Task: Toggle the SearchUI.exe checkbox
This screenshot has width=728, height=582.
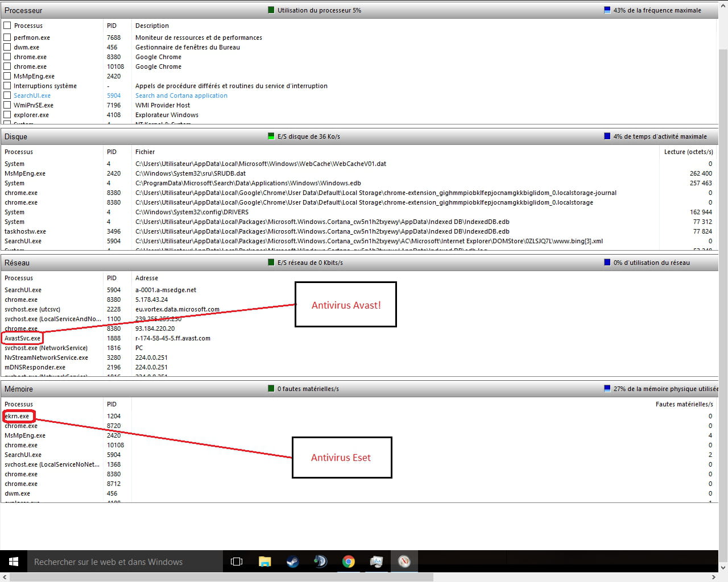Action: click(7, 95)
